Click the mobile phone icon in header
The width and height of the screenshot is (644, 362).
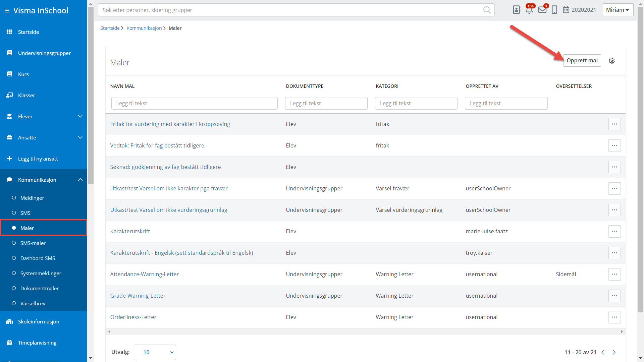(x=554, y=10)
